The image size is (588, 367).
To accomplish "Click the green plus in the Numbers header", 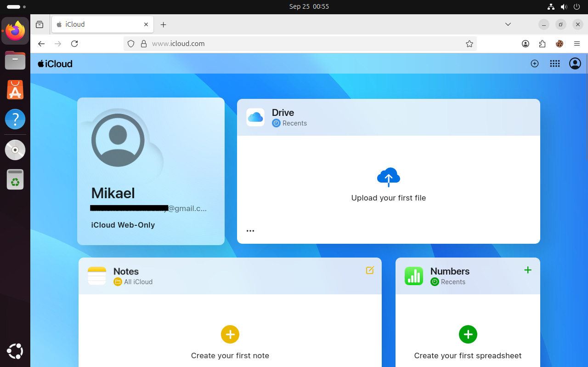I will [x=528, y=270].
